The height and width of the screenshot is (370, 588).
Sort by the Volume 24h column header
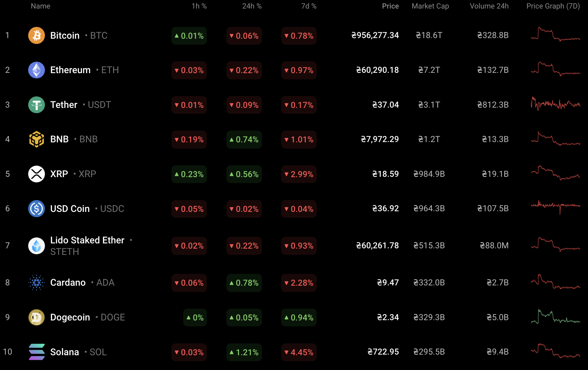tap(489, 6)
